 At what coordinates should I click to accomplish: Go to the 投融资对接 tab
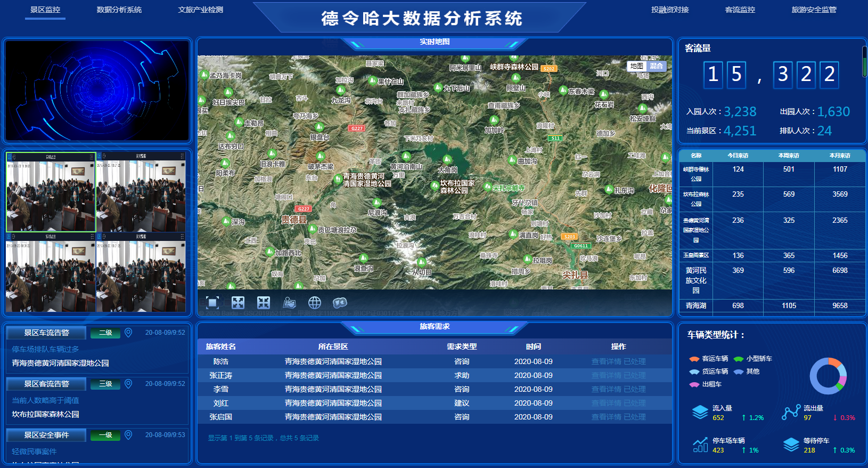tap(670, 10)
